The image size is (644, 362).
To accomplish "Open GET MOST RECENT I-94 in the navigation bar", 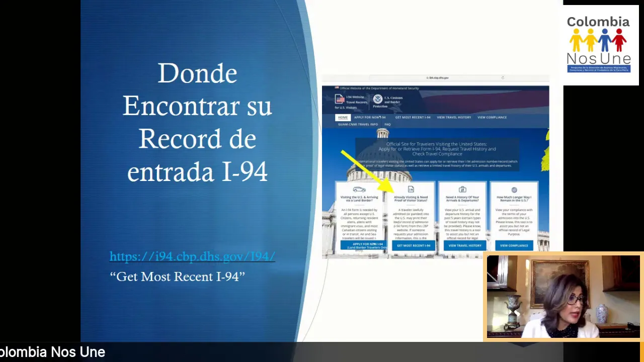I will coord(413,117).
